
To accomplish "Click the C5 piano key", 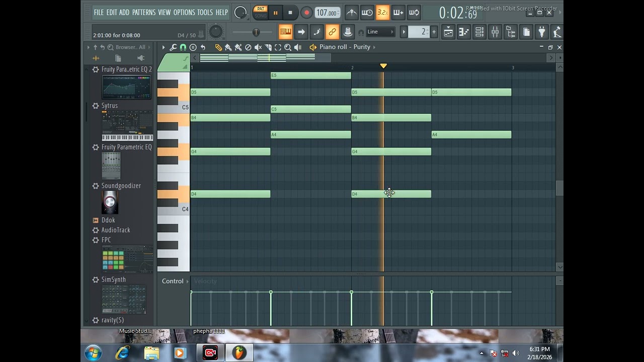I will click(174, 108).
